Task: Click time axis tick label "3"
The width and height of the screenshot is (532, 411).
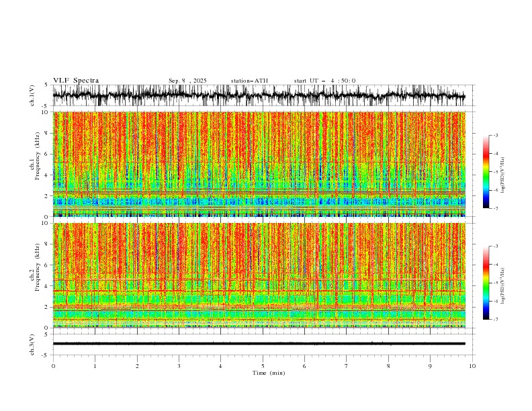Action: (x=179, y=366)
